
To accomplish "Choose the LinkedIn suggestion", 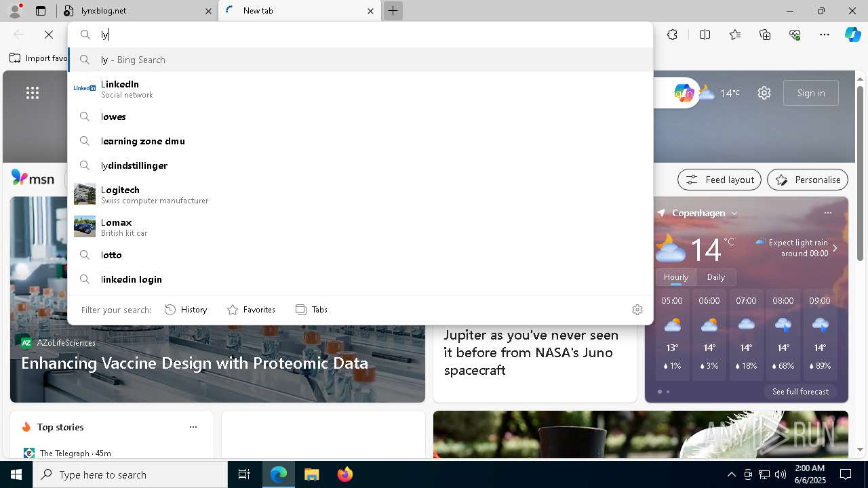I will [x=360, y=89].
